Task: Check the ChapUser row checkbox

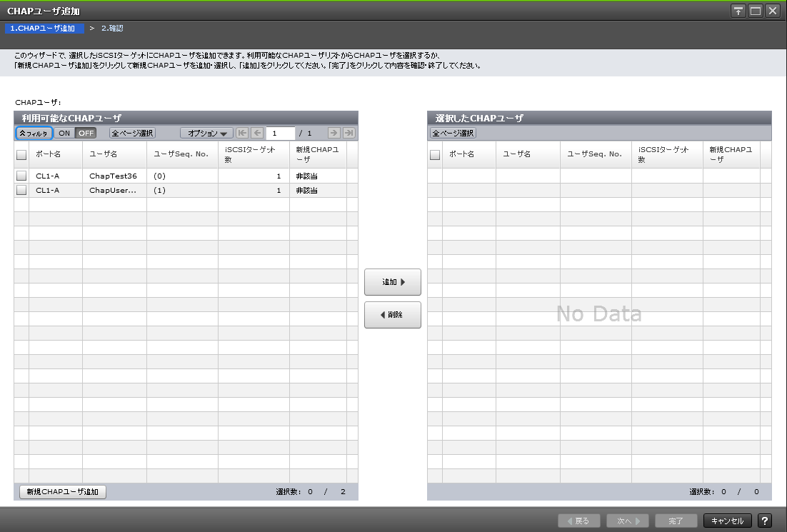Action: click(21, 190)
